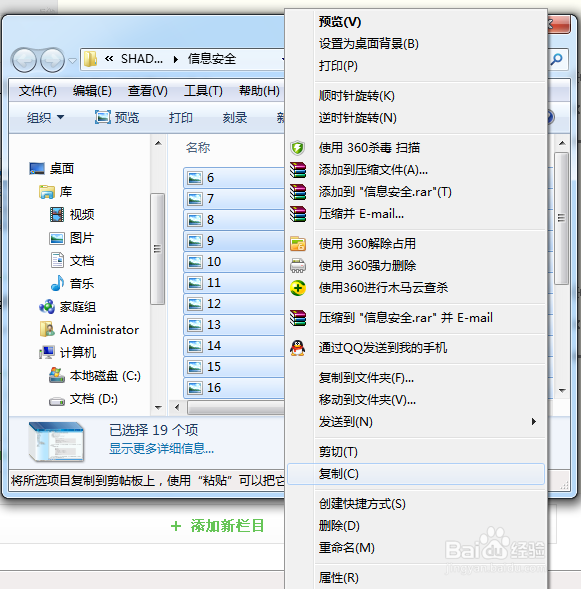Choose 移动到文件夹(V)...
The width and height of the screenshot is (581, 589).
coord(416,400)
